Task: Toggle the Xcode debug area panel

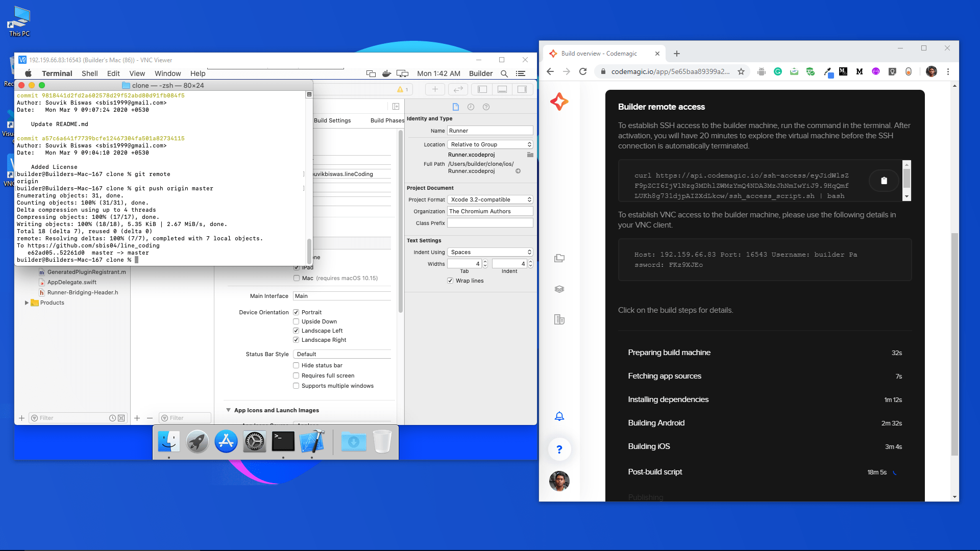Action: point(502,89)
